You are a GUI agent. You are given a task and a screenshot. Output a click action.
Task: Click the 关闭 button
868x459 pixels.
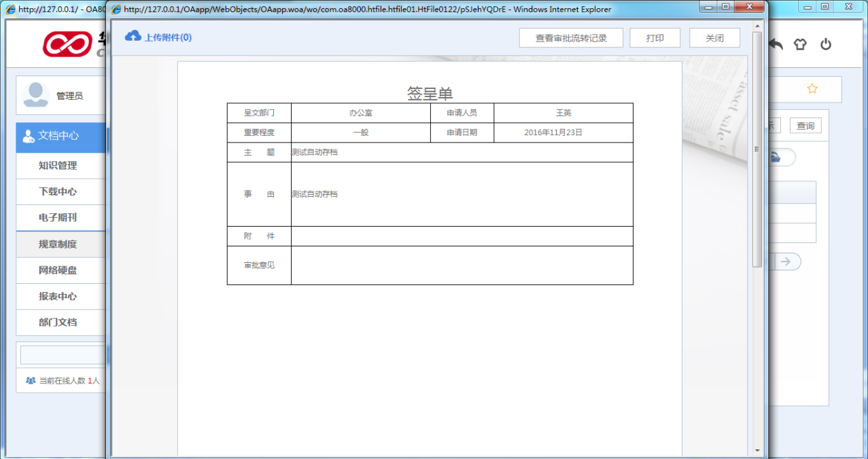[714, 37]
